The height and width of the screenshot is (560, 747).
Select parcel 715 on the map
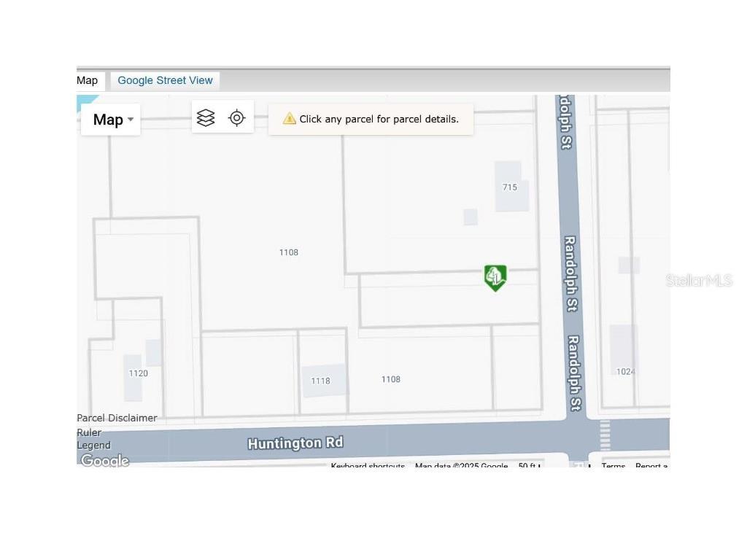510,187
